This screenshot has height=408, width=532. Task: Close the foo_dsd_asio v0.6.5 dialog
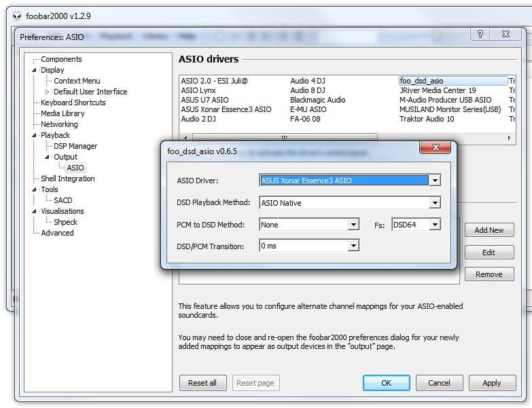436,147
